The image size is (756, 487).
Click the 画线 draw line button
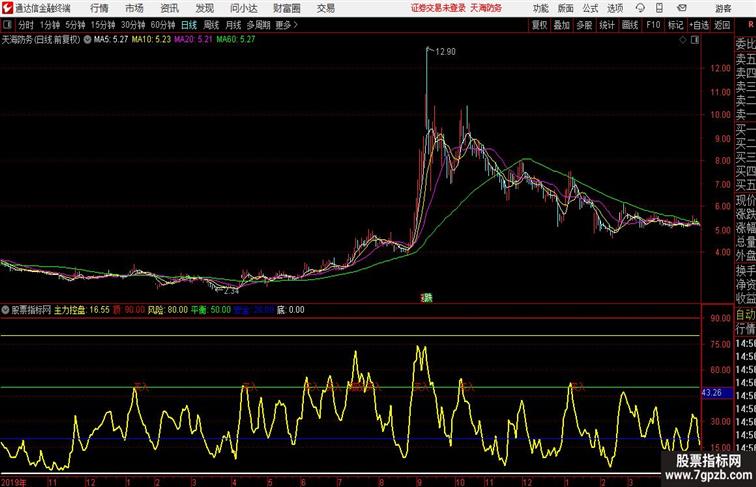click(x=630, y=25)
